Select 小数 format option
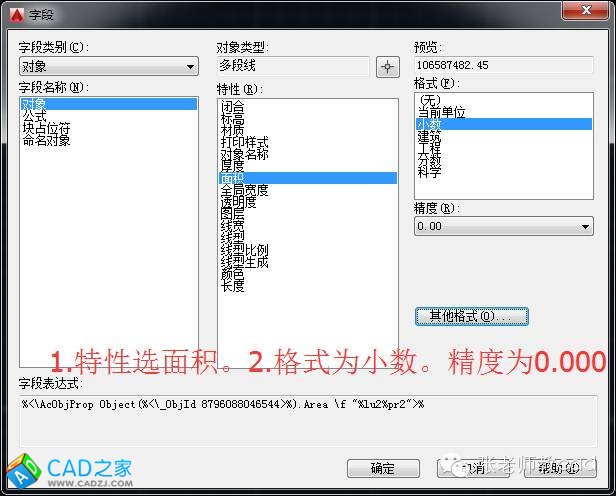 (x=429, y=124)
